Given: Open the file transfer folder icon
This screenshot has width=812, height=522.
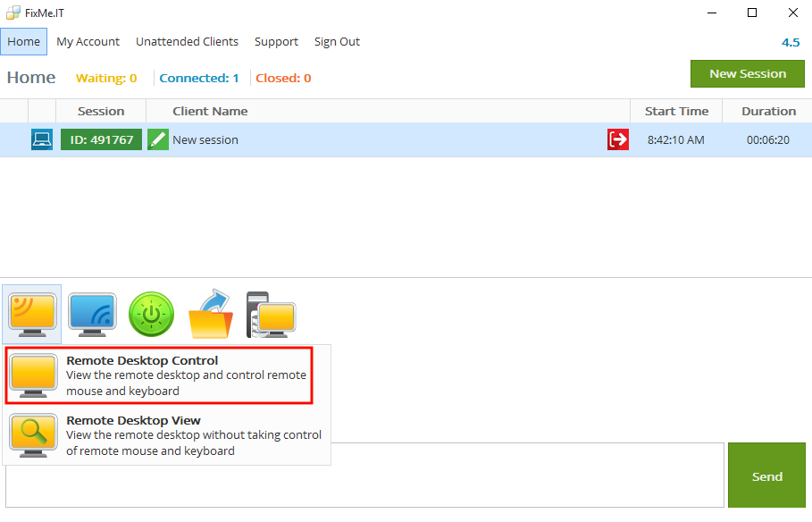Looking at the screenshot, I should coord(211,314).
